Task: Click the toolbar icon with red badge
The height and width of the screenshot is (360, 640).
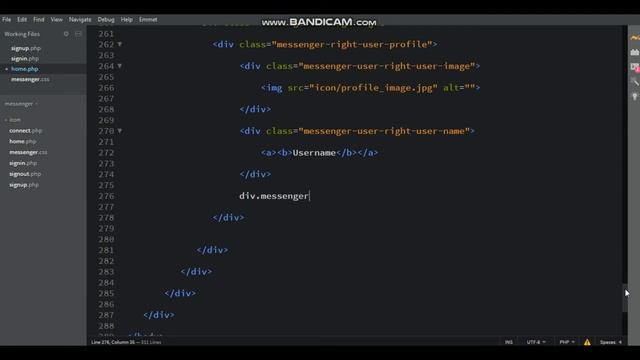Action: (635, 67)
